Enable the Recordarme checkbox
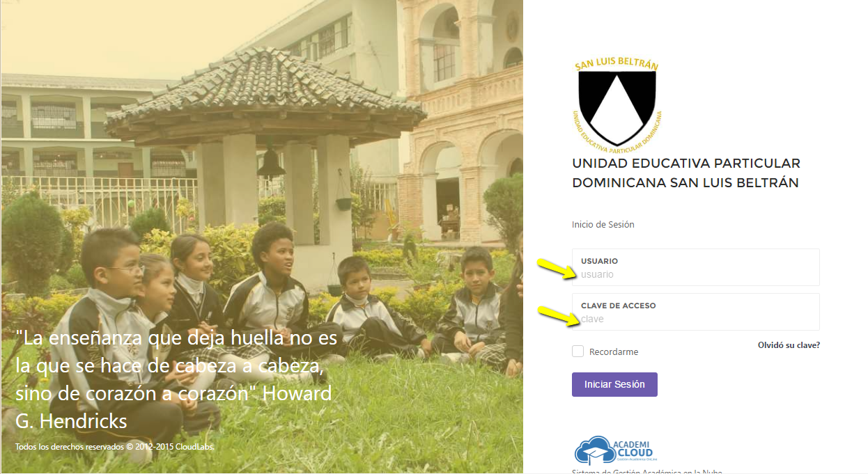868x474 pixels. pyautogui.click(x=578, y=351)
